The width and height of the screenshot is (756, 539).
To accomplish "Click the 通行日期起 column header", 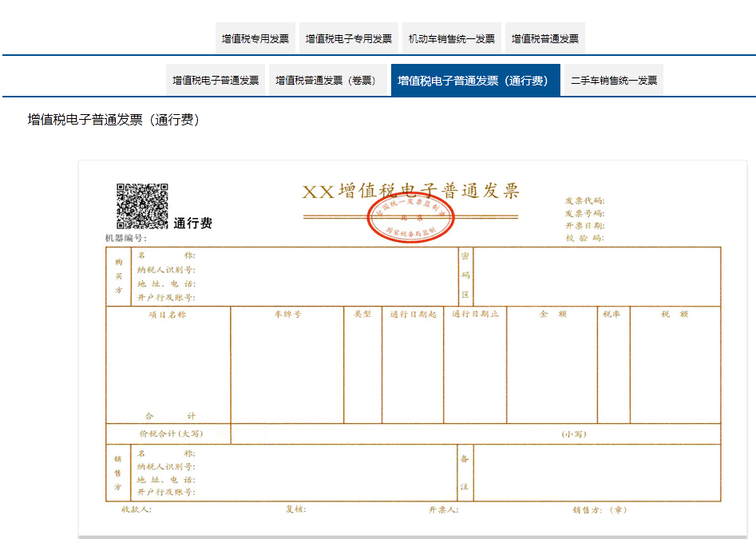I will coord(414,314).
